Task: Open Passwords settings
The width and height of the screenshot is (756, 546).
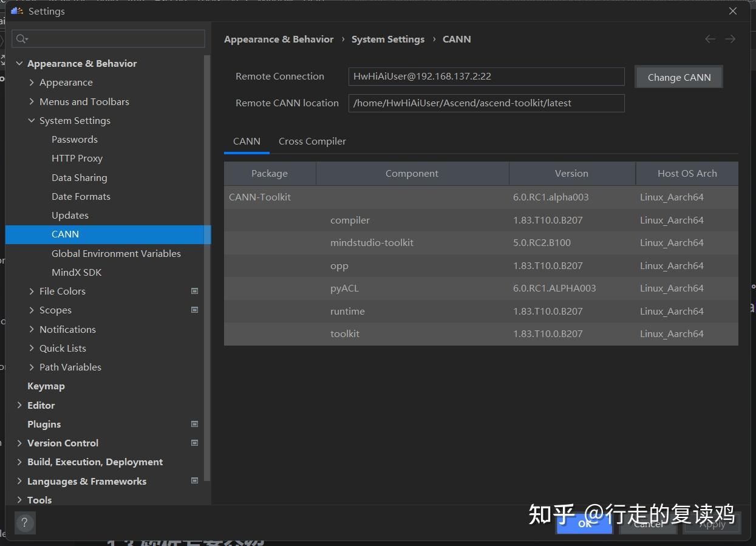Action: click(x=75, y=139)
